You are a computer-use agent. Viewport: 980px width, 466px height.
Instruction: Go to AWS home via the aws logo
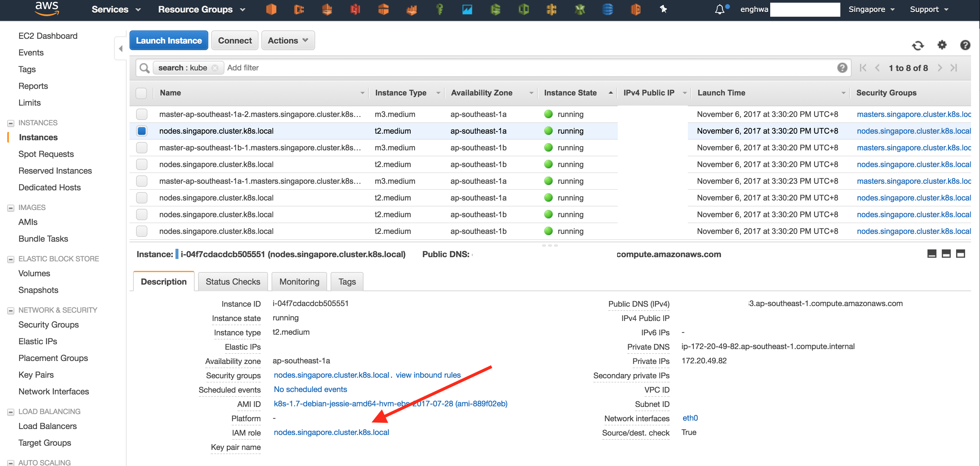pos(47,8)
